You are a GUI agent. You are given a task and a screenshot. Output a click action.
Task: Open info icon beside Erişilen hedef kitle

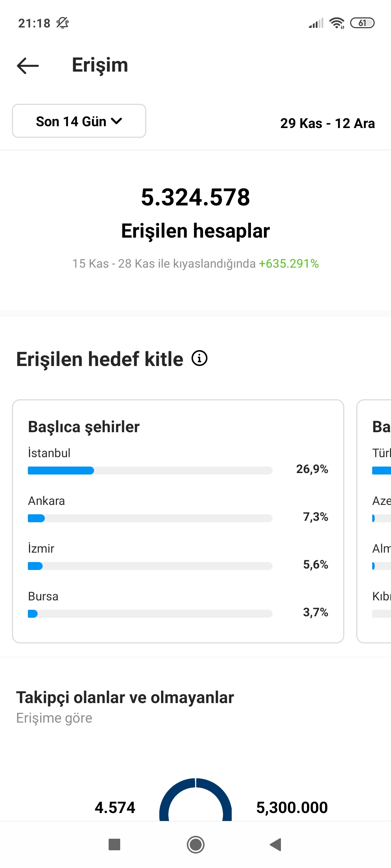(199, 358)
